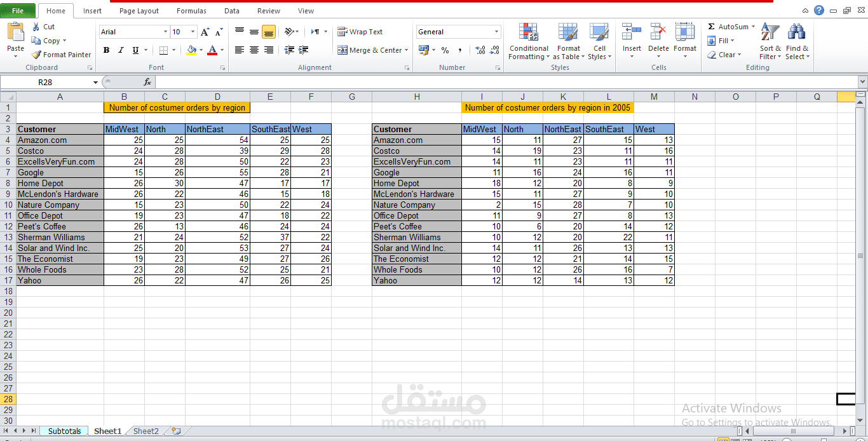The image size is (868, 441).
Task: Decrease cell indent
Action: pos(290,50)
